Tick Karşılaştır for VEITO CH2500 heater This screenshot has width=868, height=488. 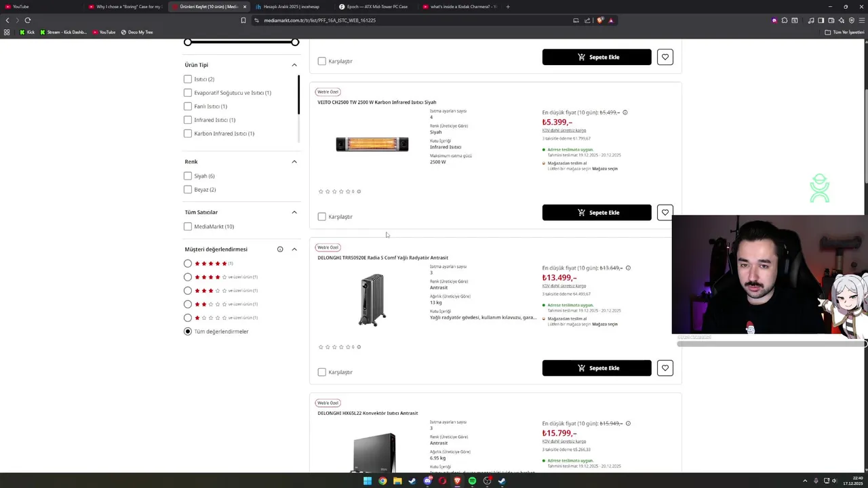click(x=322, y=217)
